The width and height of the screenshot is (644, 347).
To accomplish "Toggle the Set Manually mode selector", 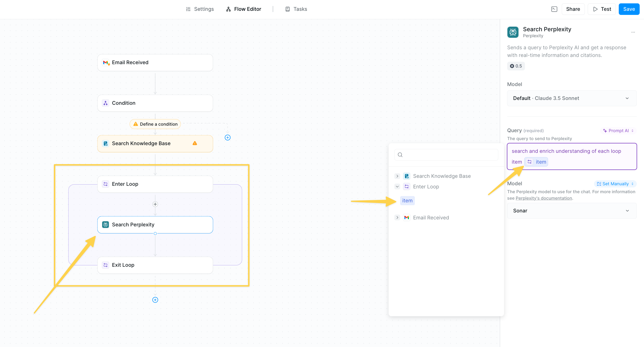I will [x=615, y=184].
